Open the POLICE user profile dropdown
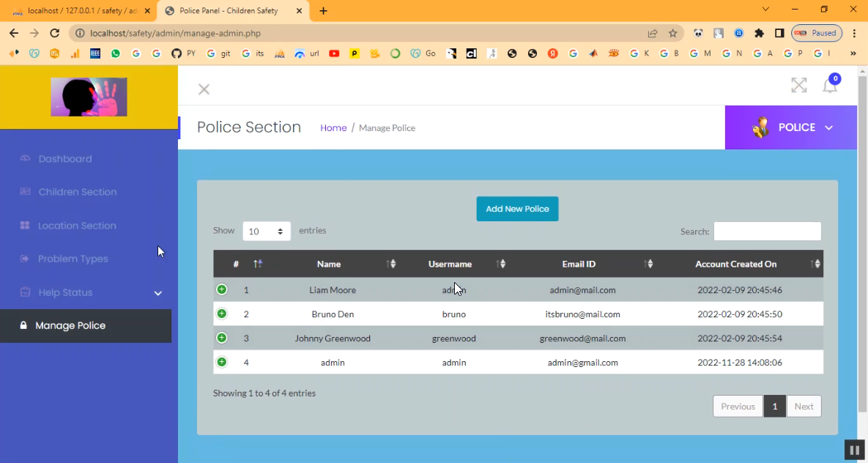 click(791, 127)
